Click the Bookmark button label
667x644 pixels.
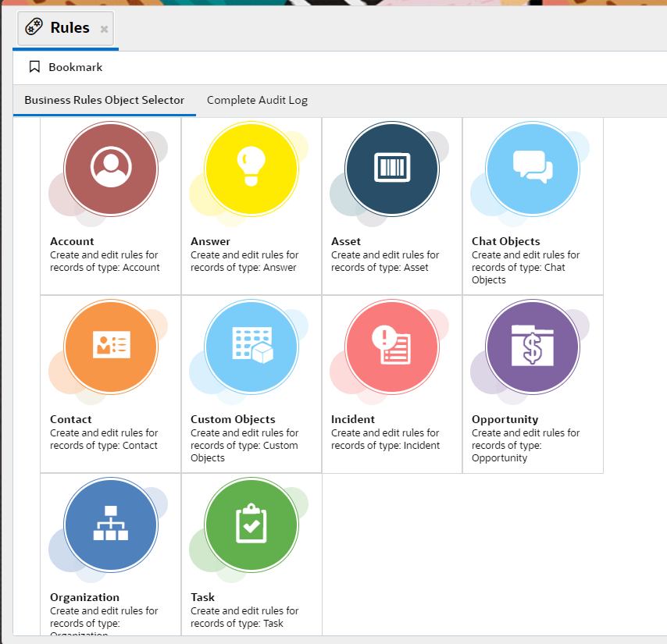[75, 67]
